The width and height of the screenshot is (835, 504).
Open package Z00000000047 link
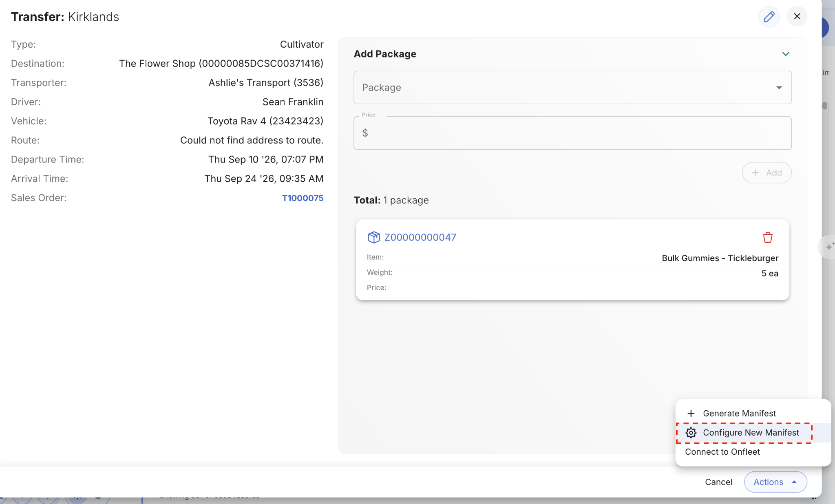[x=420, y=237]
